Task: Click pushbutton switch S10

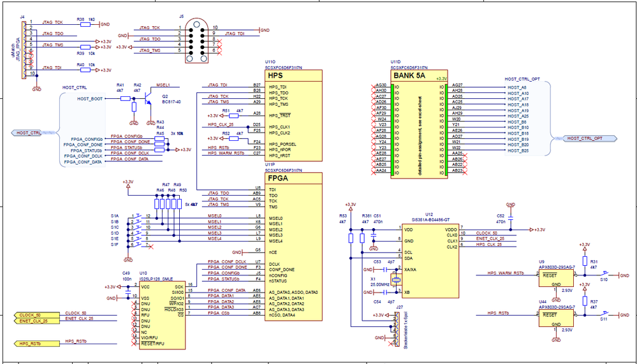Action: pos(605,275)
